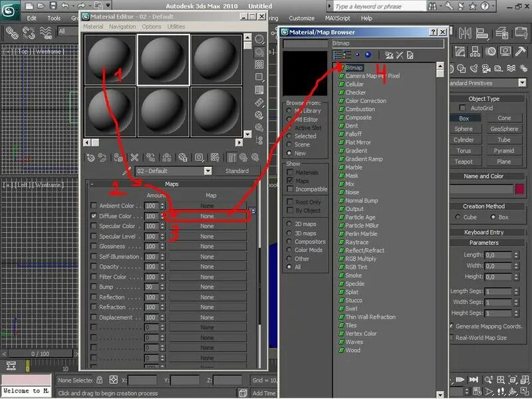This screenshot has width=532, height=399.
Task: Open the Navigation menu in Material Editor
Action: tap(122, 27)
